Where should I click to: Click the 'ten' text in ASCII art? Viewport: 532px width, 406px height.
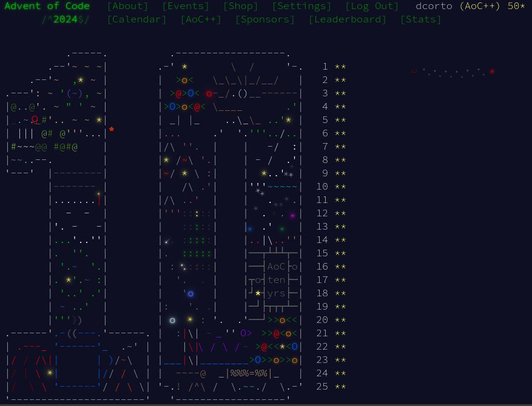tap(276, 280)
